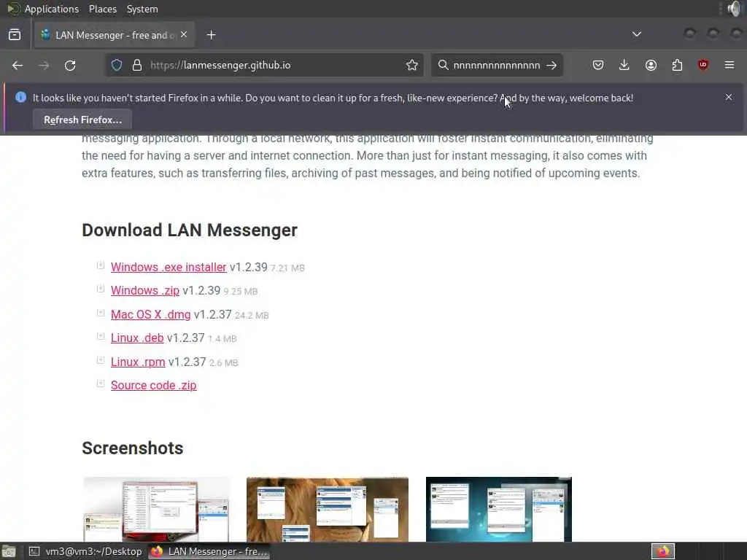This screenshot has width=747, height=560.
Task: Open a new tab with the plus button
Action: [211, 35]
